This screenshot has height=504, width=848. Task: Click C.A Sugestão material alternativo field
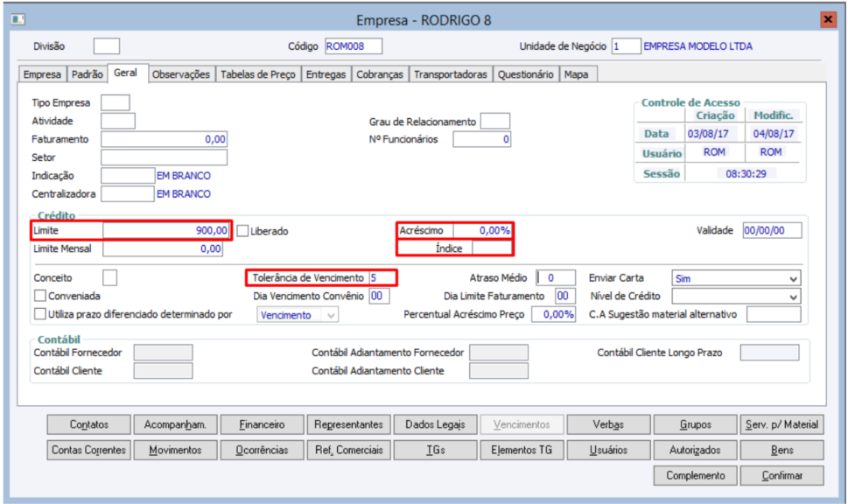click(774, 314)
